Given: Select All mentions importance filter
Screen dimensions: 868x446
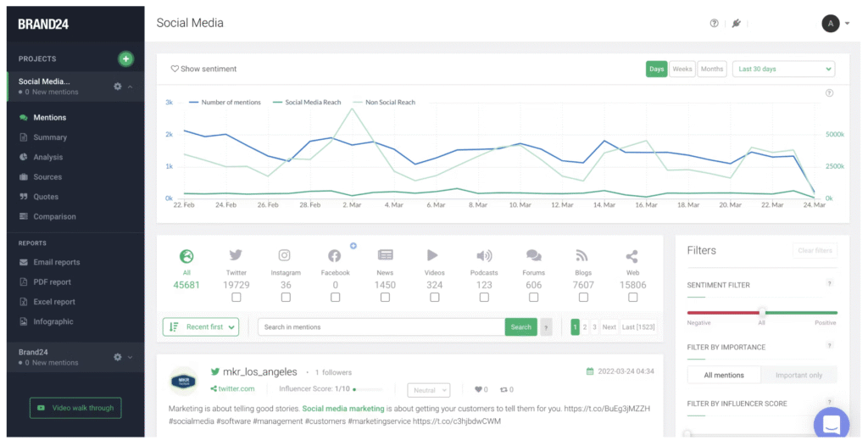Looking at the screenshot, I should click(x=724, y=375).
